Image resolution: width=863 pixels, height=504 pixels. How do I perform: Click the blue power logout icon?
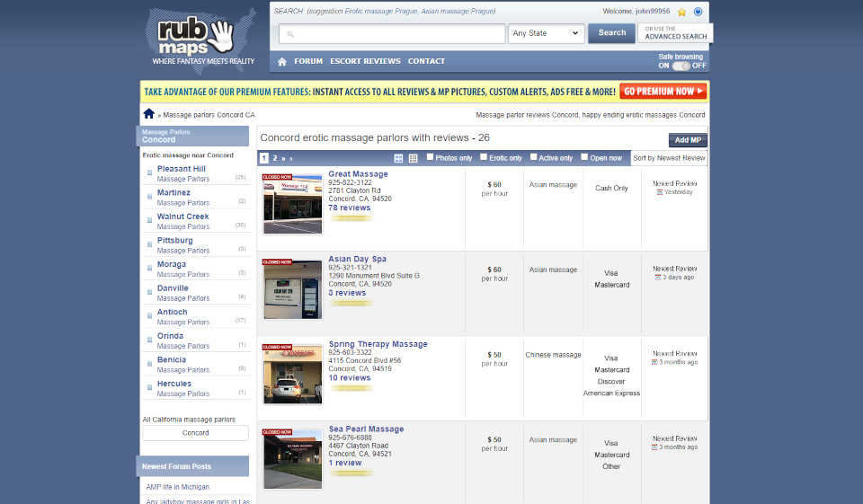(698, 12)
